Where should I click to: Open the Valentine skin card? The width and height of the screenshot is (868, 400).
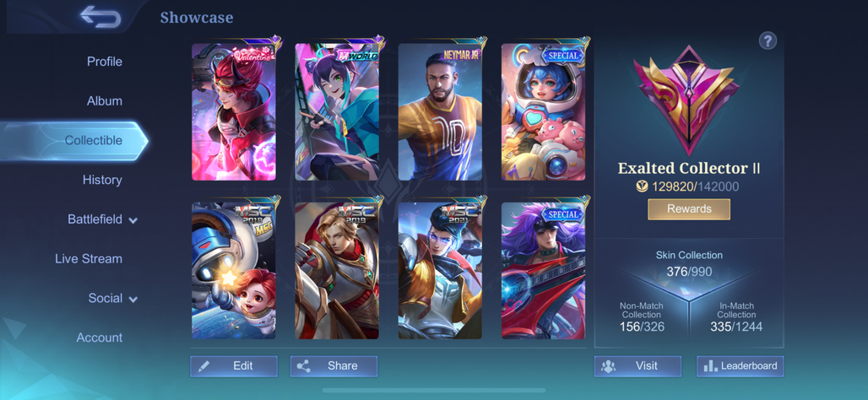[x=234, y=111]
